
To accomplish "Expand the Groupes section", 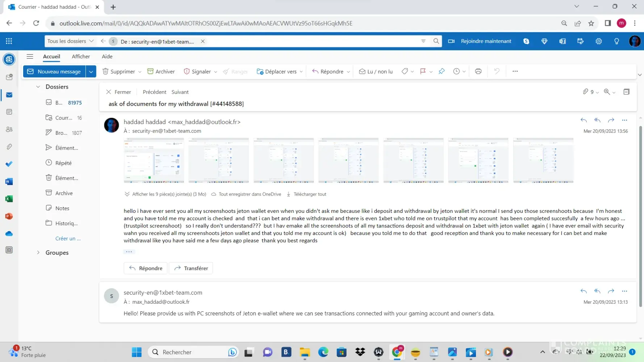I will (x=38, y=253).
